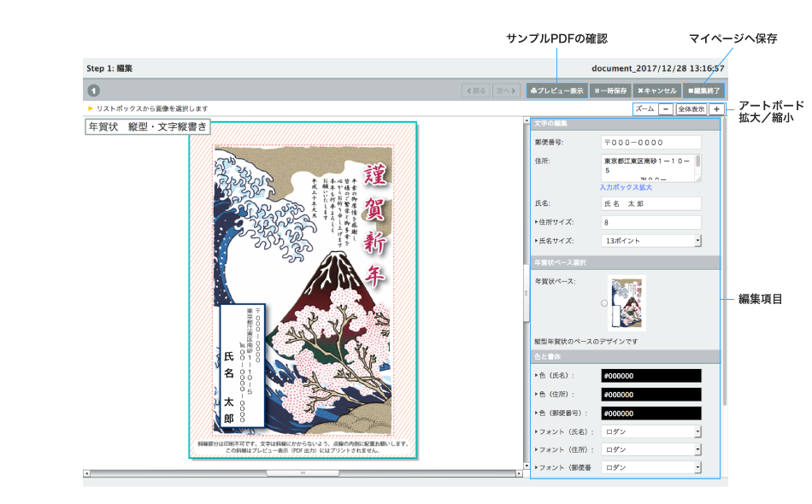Click the canvas horizontal scrollbar right arrow

[519, 473]
